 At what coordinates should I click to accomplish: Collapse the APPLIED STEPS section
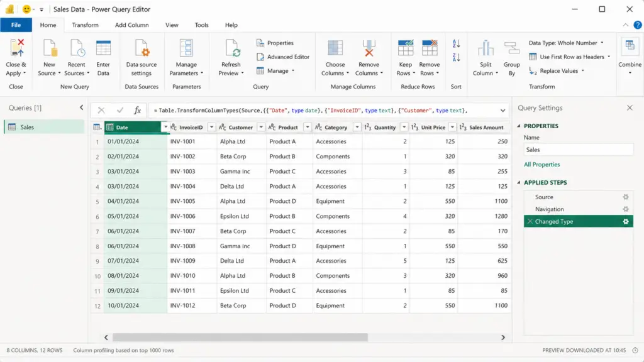[x=519, y=182]
